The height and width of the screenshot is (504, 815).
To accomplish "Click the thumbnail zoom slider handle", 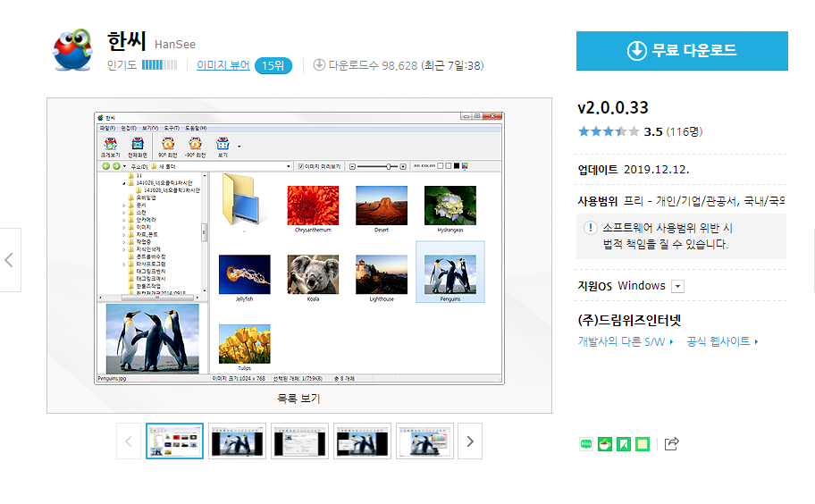I will 388,166.
